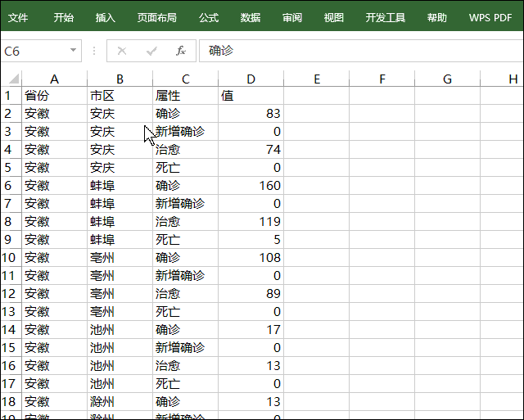Click the 属性 header cell
524x420 pixels.
coord(186,96)
